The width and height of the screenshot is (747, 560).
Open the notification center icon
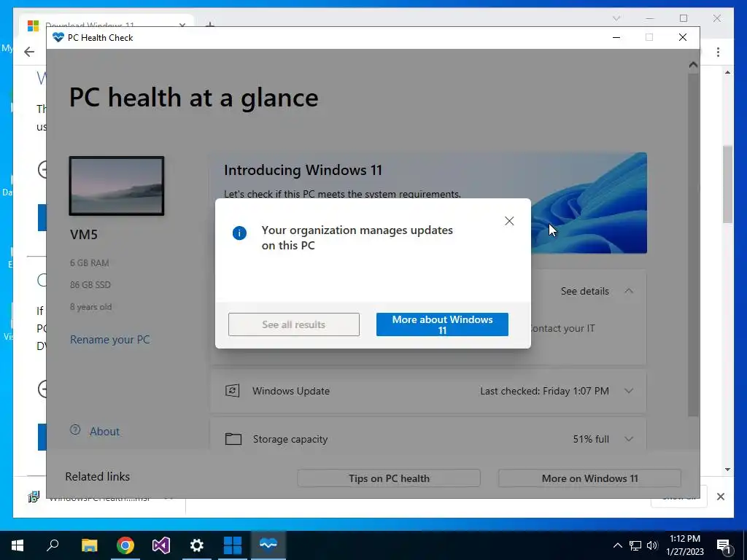pyautogui.click(x=724, y=546)
